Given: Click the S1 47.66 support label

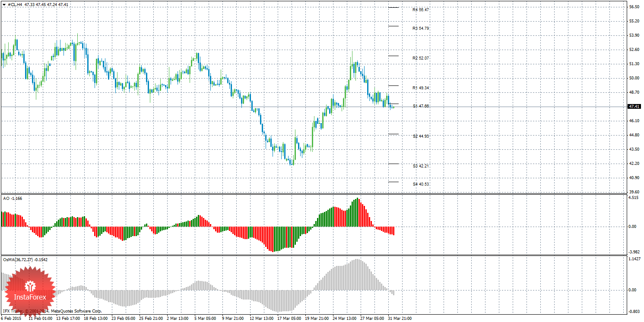Looking at the screenshot, I should 421,106.
